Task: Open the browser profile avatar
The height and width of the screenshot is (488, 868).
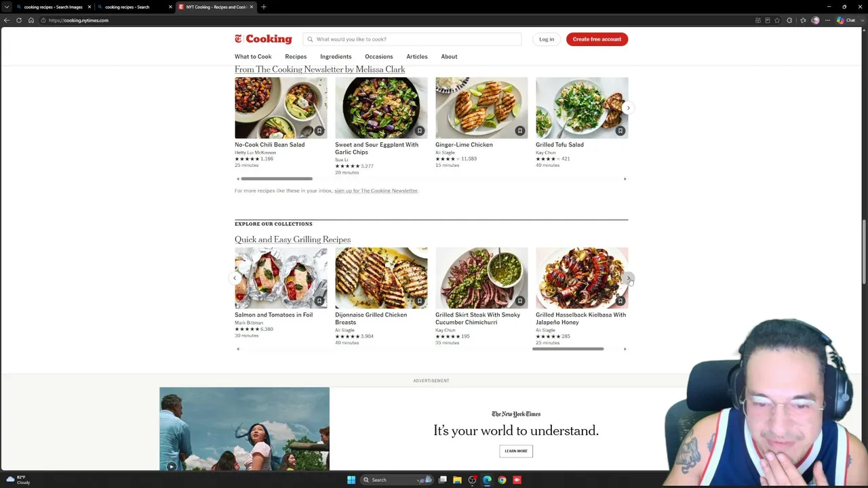Action: [x=815, y=20]
